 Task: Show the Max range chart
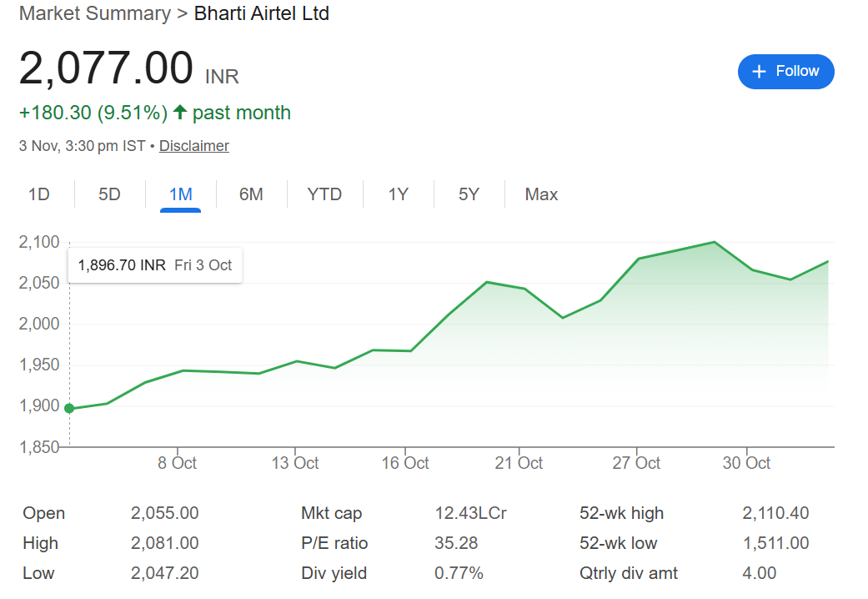541,194
